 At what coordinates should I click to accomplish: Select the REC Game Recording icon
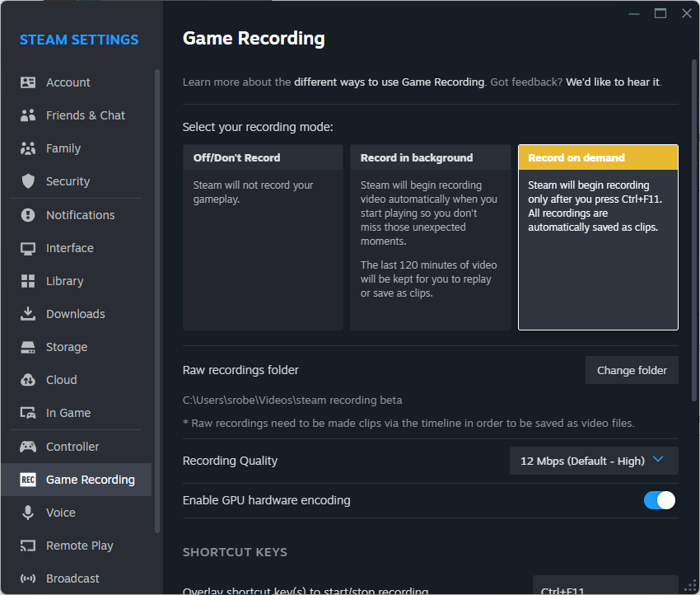pos(28,479)
